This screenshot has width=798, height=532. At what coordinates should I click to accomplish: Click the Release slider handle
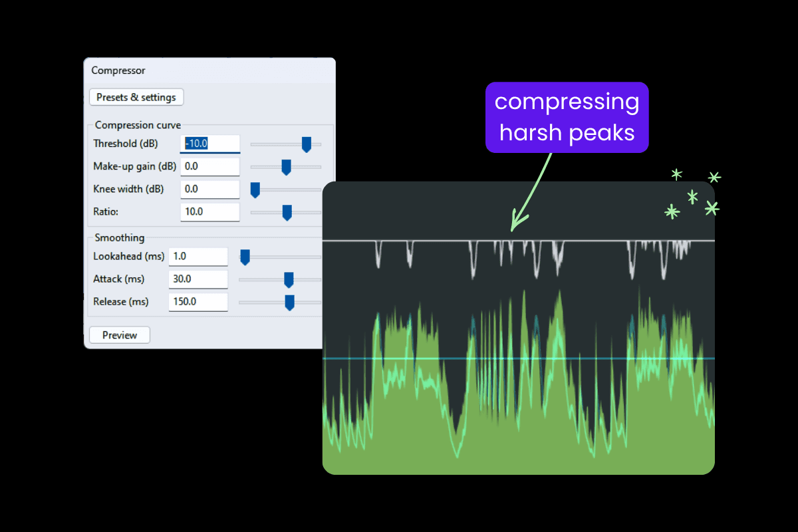289,303
